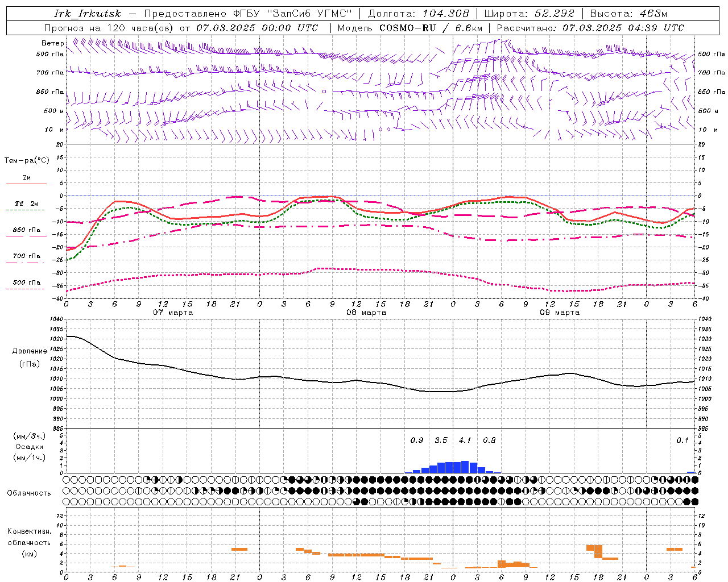
Task: Click the tallest blue precipitation bar
Action: pyautogui.click(x=465, y=467)
